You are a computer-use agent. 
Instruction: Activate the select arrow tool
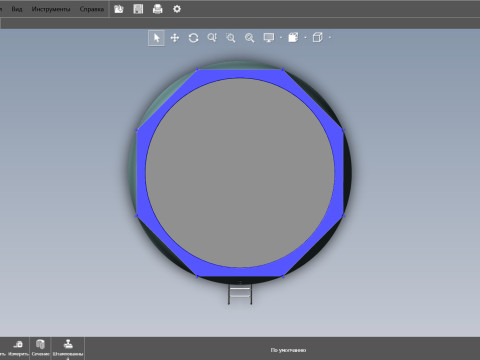pyautogui.click(x=156, y=38)
